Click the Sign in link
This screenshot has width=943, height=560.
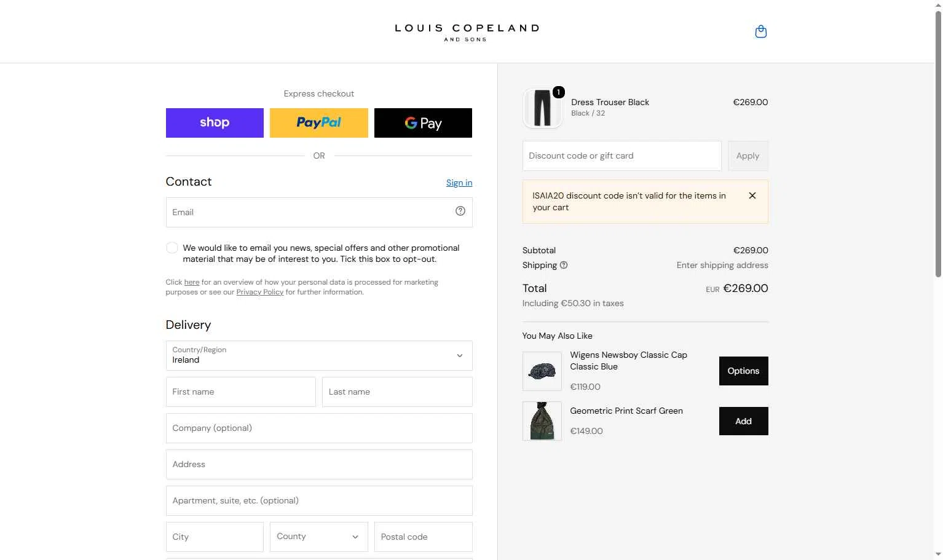coord(459,183)
